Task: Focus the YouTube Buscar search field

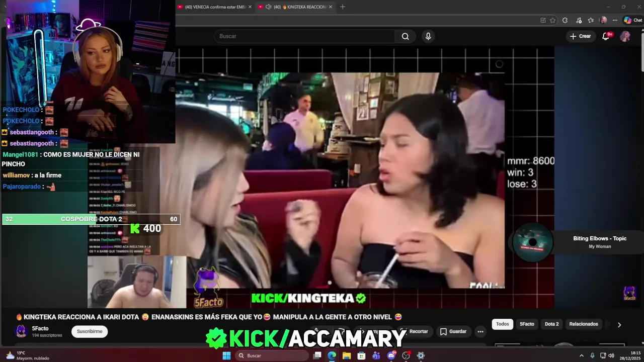Action: click(x=305, y=36)
